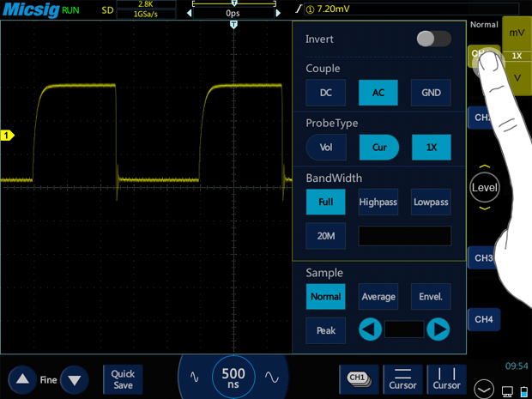The width and height of the screenshot is (532, 399).
Task: Click the 0ps delay readout
Action: click(233, 13)
